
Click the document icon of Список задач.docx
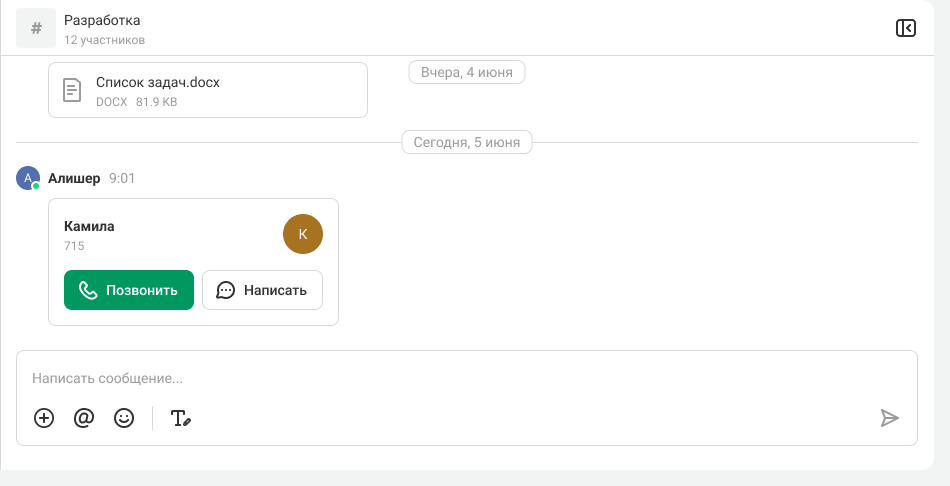tap(72, 90)
